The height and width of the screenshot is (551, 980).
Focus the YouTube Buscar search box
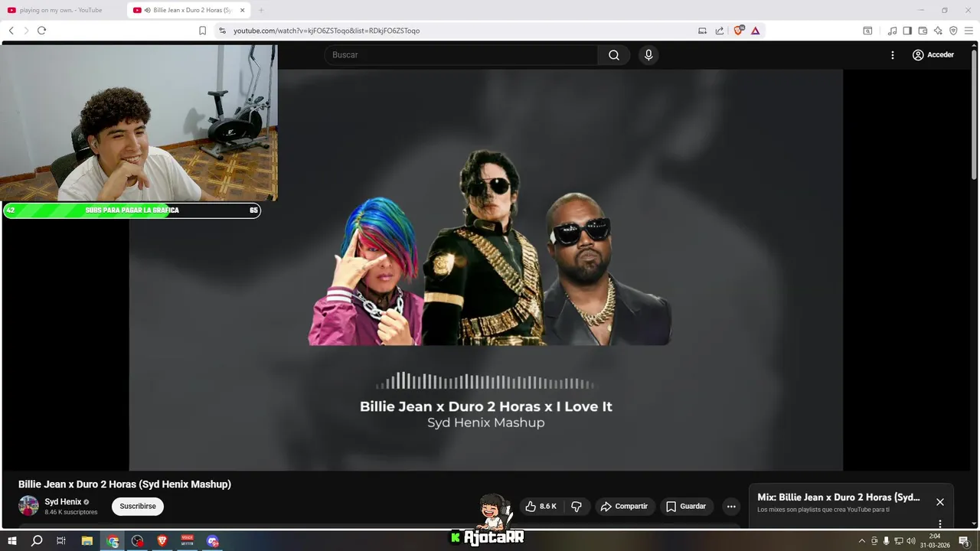pos(461,55)
